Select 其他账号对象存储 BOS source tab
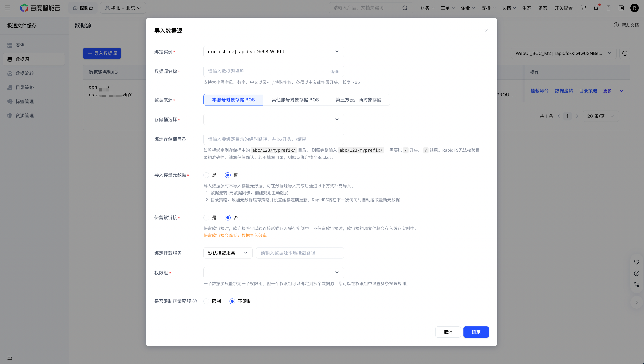Screen dimensions: 644x364 pos(295,100)
